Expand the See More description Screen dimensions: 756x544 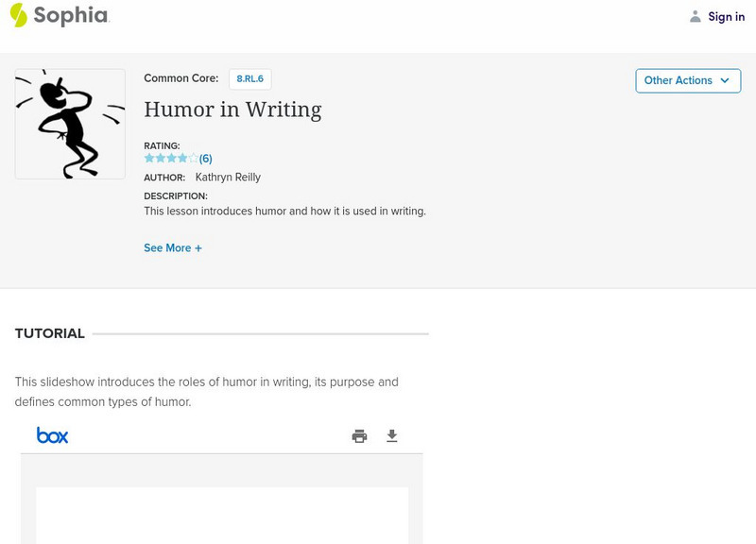tap(173, 248)
